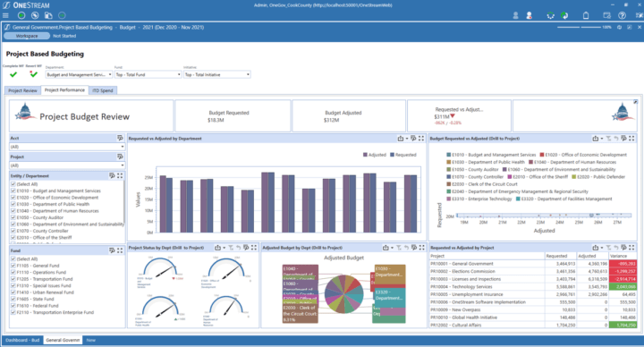This screenshot has width=644, height=347.
Task: Click the green refresh application icon
Action: pyautogui.click(x=564, y=15)
